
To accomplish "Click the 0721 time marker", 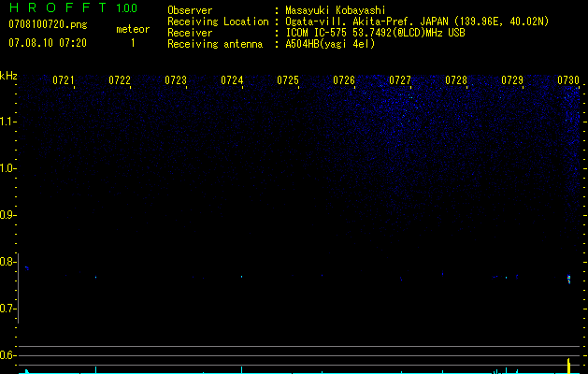I will coord(64,80).
